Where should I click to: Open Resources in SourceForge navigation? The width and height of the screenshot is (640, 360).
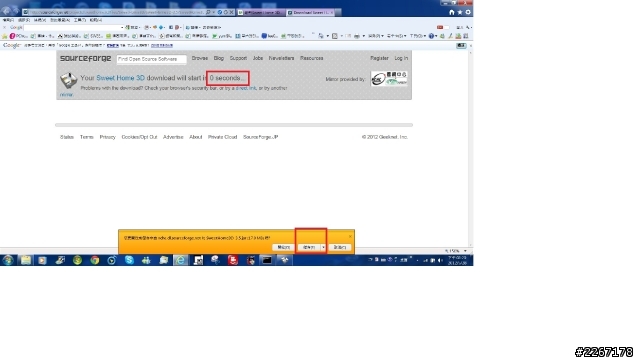tap(311, 58)
